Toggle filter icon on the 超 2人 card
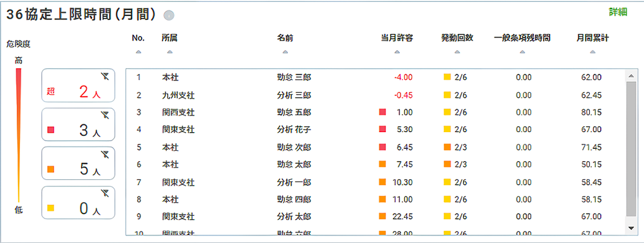 tap(105, 76)
